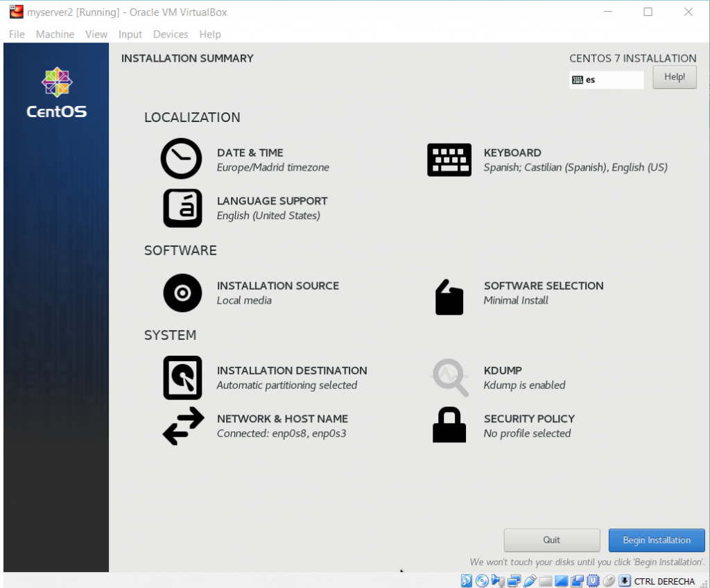
Task: Open the Date & Time clock icon
Action: pyautogui.click(x=181, y=159)
